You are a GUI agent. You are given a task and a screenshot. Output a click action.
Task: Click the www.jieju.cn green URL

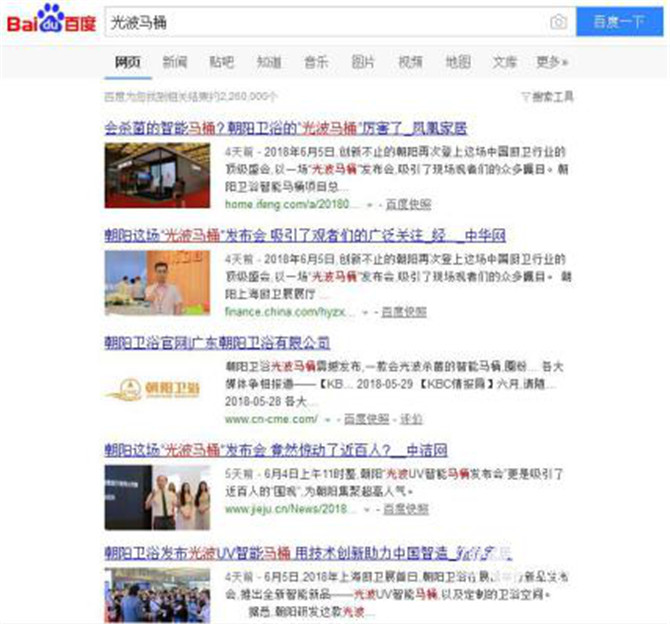pos(291,509)
